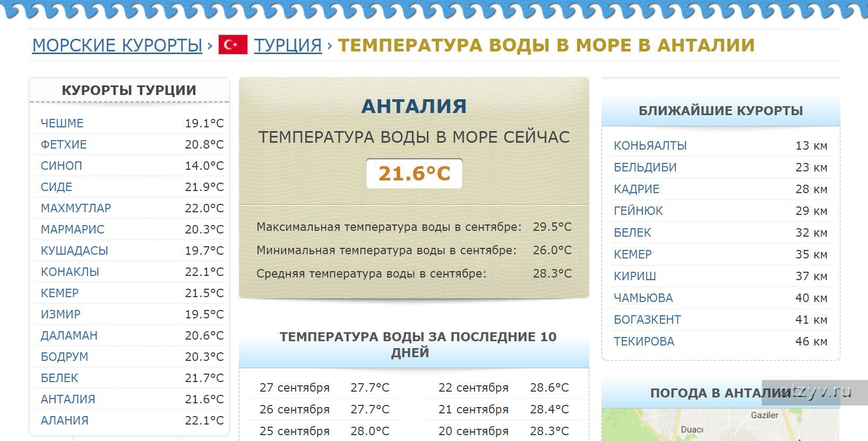Go to the ЧАМЬЮВА resort page
Screen dimensions: 868x441
(643, 298)
